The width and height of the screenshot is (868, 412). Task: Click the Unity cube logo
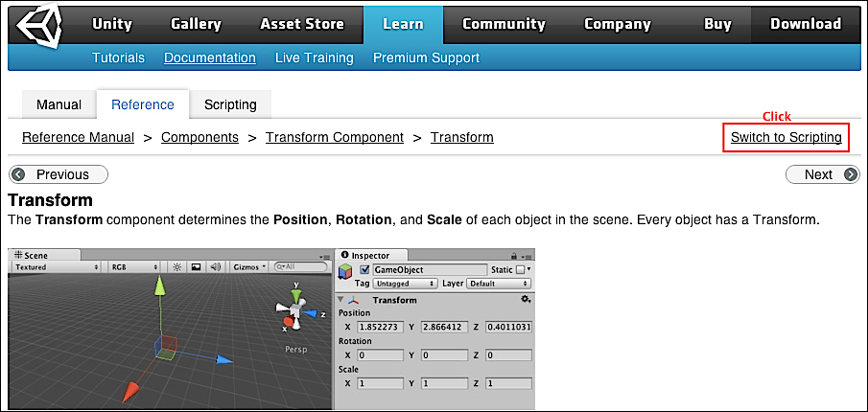point(38,25)
